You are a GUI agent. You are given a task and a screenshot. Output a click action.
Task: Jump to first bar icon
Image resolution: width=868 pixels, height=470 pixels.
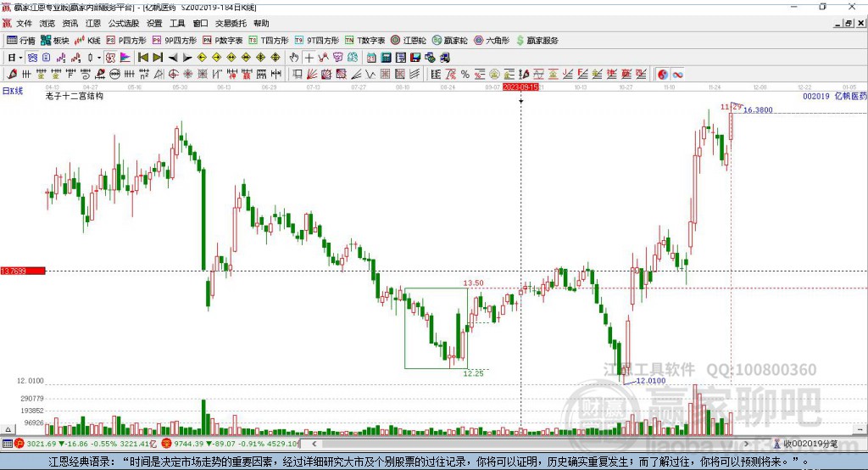coord(143,57)
